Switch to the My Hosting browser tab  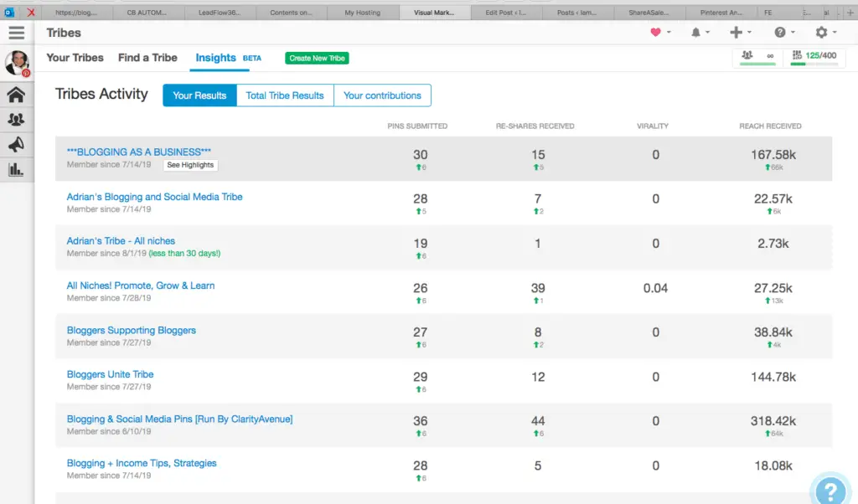(362, 13)
